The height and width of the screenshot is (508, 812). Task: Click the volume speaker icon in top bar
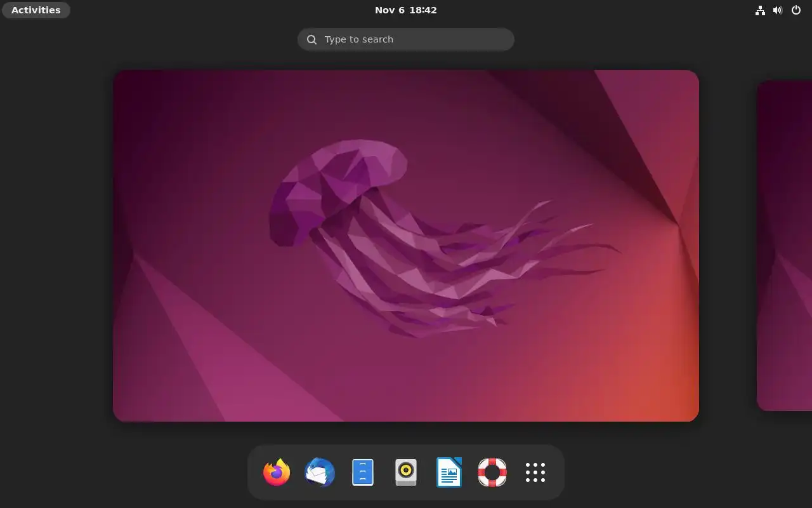778,10
